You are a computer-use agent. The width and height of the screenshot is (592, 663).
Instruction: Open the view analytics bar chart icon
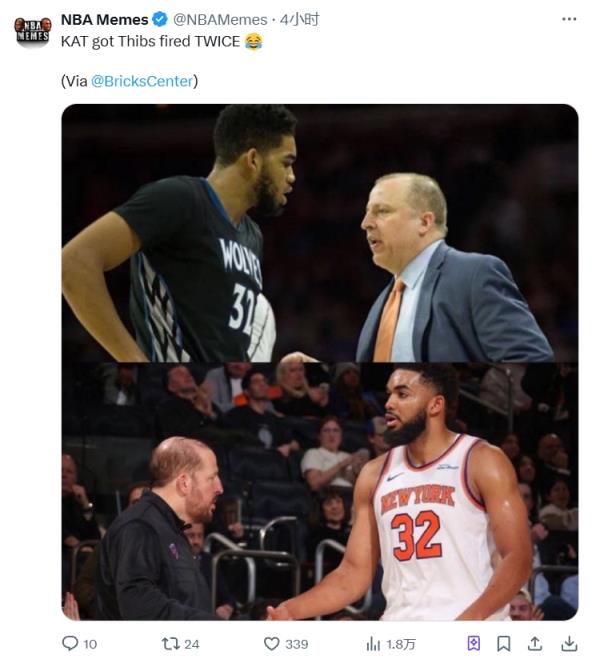pos(373,644)
